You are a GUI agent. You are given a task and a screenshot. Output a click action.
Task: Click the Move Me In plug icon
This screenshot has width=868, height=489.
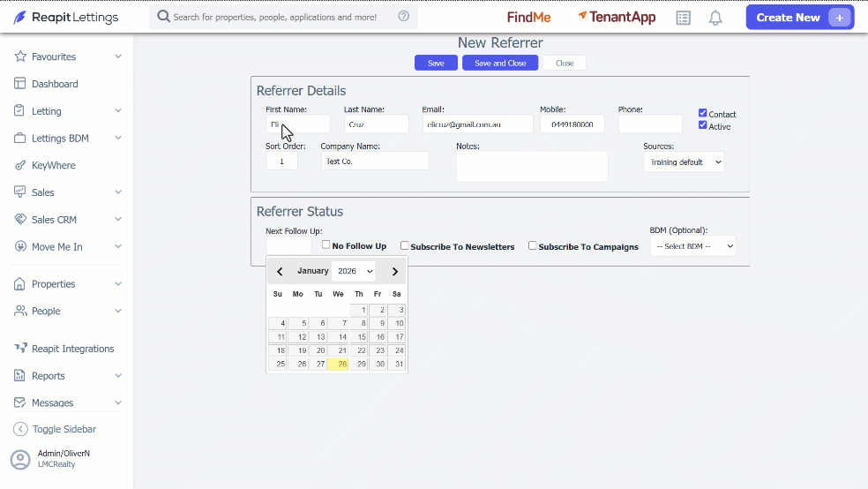click(x=20, y=246)
